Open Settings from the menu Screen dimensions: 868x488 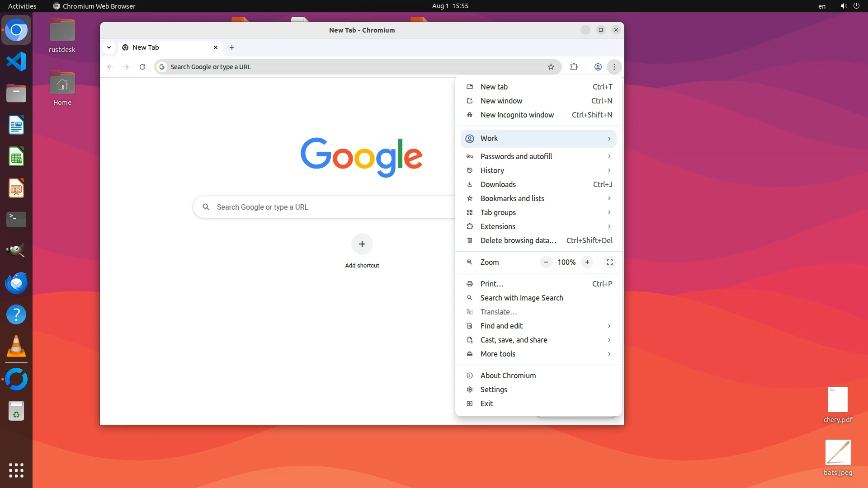493,389
